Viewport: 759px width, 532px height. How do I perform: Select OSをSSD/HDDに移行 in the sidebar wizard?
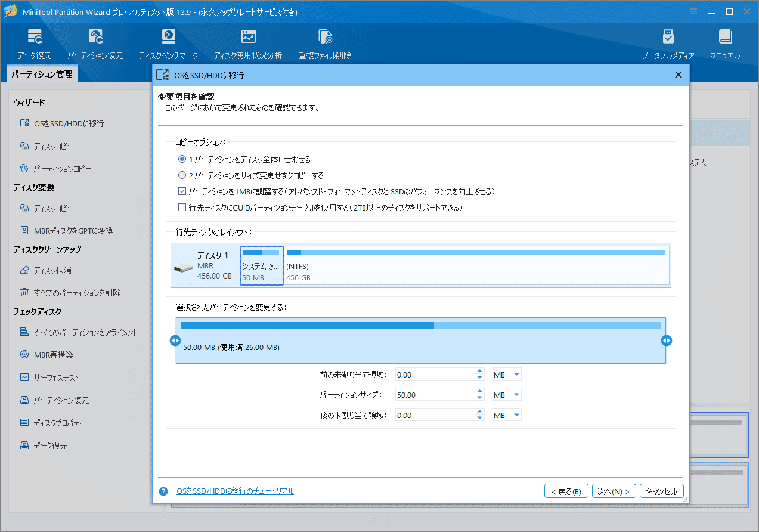point(62,123)
